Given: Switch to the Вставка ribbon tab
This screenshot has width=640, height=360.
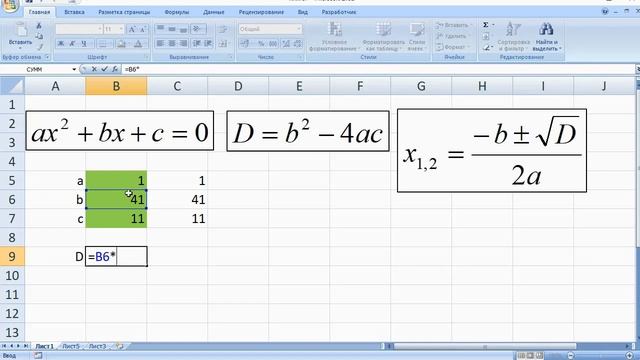Looking at the screenshot, I should [74, 12].
